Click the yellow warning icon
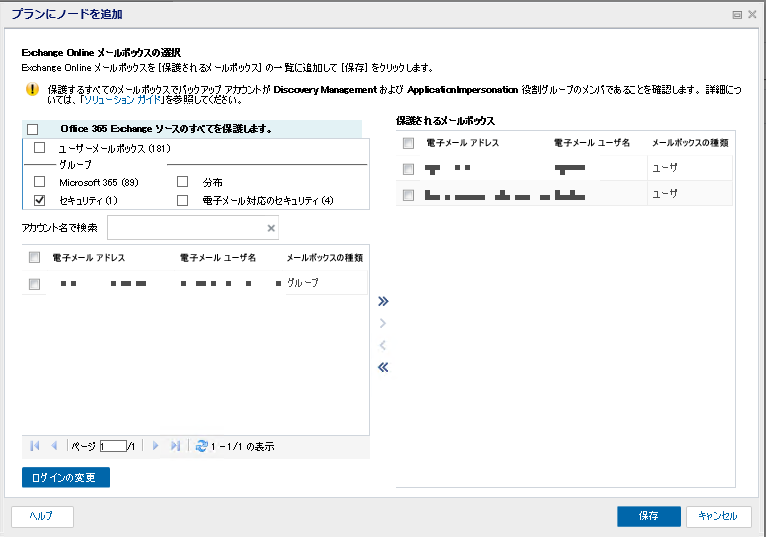The width and height of the screenshot is (766, 537). 32,89
